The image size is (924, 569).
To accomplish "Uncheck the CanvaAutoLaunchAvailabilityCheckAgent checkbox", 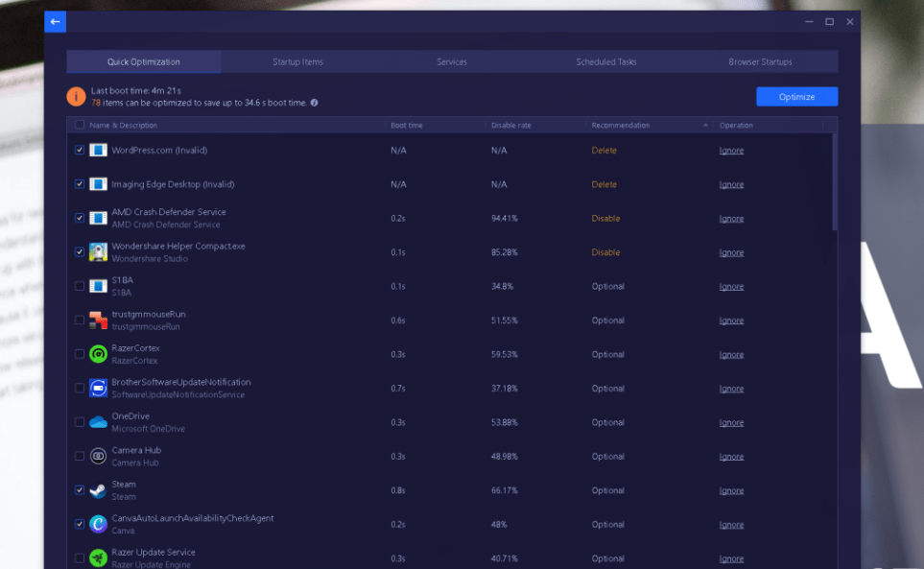I will click(x=80, y=524).
